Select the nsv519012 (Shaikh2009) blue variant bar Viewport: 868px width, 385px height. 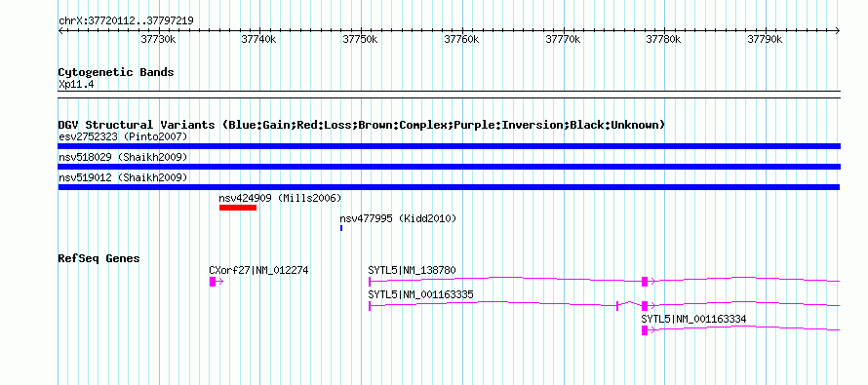(449, 187)
